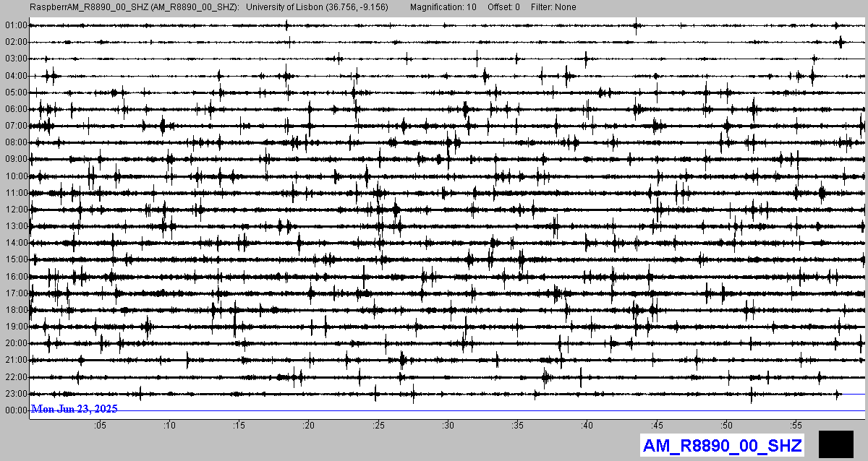868x461 pixels.
Task: Click the 20:00 hour label
Action: pyautogui.click(x=16, y=343)
